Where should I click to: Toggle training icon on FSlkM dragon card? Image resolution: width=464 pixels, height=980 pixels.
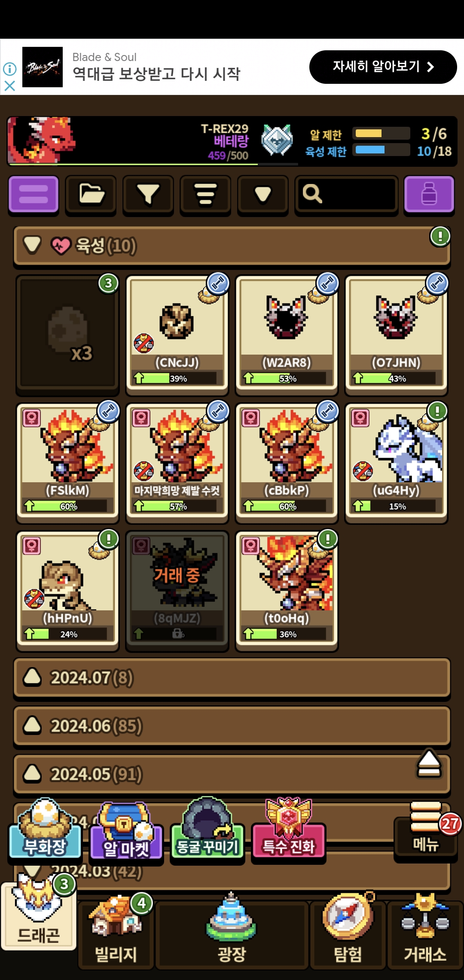coord(108,411)
